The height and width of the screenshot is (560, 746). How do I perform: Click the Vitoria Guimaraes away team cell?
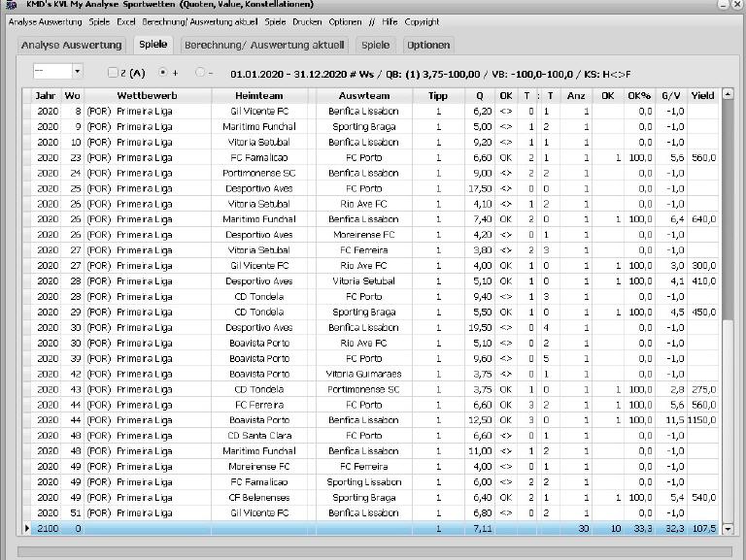pos(364,374)
